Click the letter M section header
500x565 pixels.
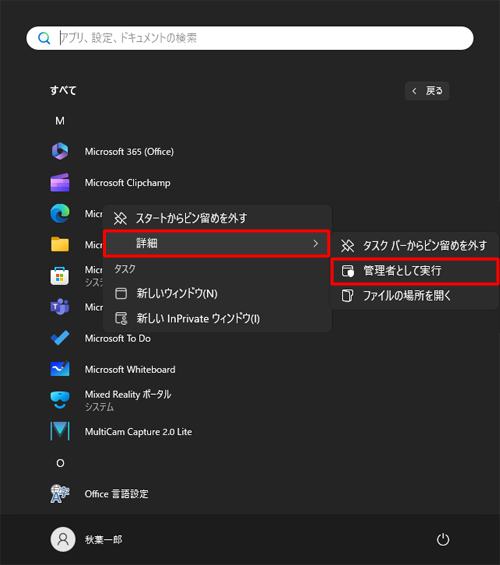click(x=60, y=121)
